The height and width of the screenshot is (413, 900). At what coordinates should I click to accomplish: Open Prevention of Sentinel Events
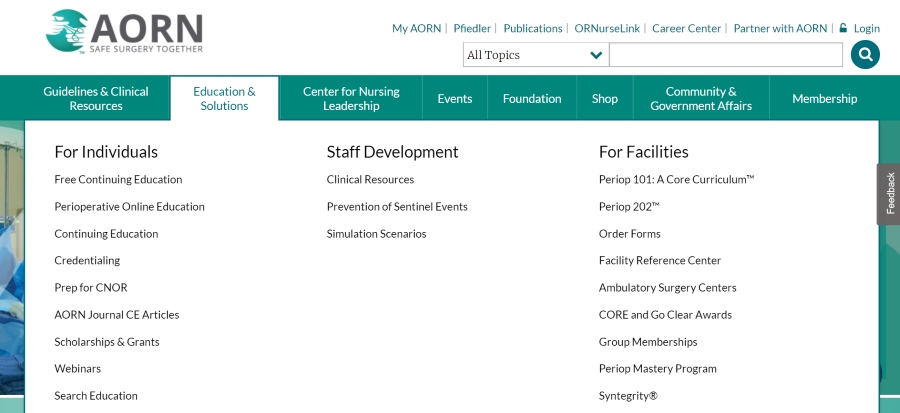397,206
